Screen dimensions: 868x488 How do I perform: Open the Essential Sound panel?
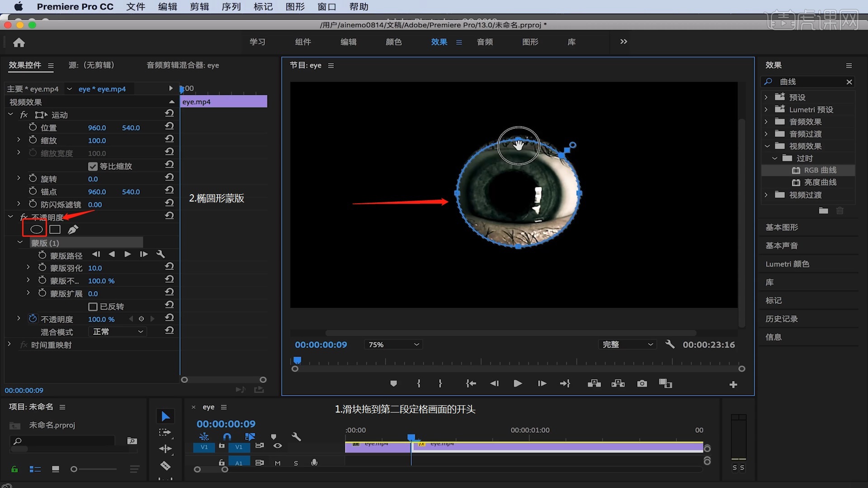coord(781,246)
